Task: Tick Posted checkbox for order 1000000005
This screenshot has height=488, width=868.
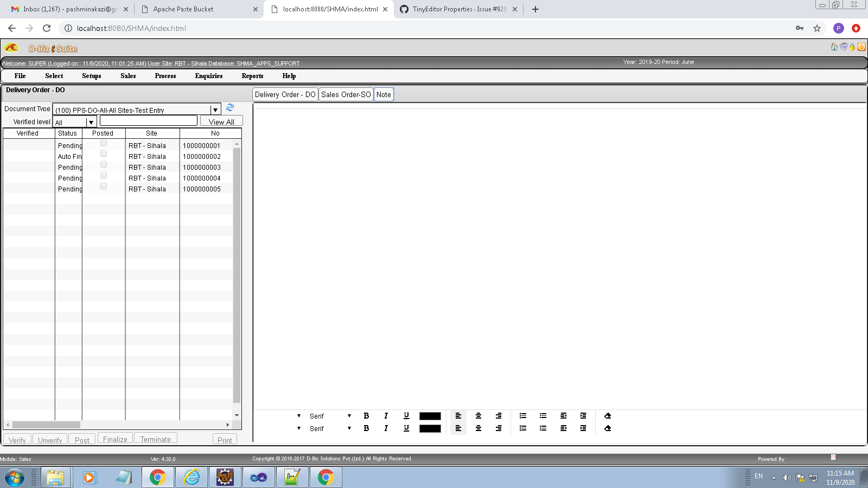Action: point(104,187)
